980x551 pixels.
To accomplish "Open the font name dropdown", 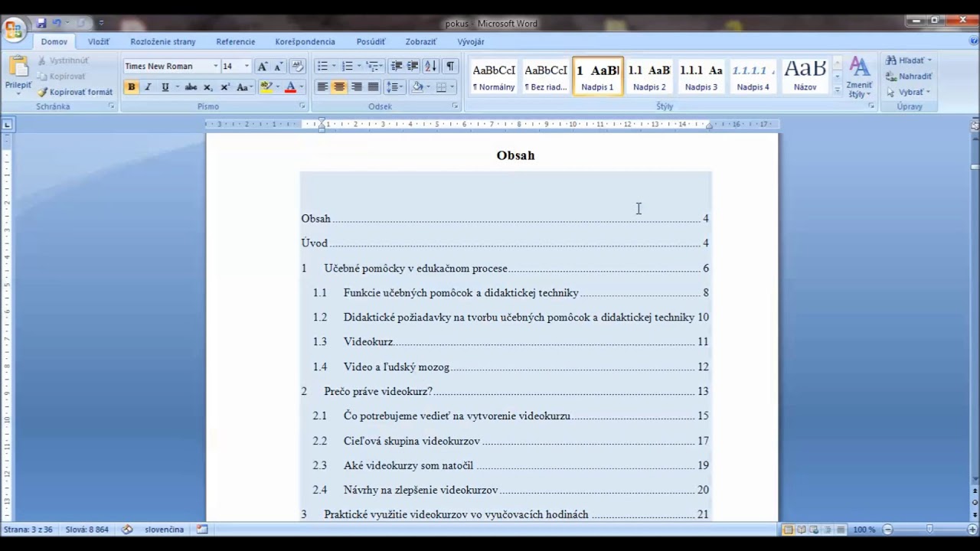I will [216, 67].
